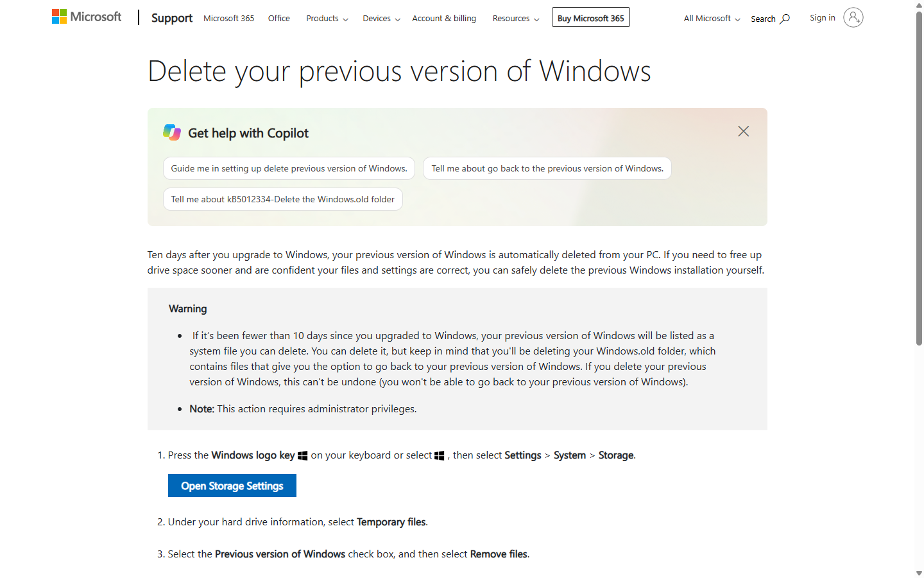This screenshot has width=924, height=578.
Task: Open the Office menu item
Action: pos(278,18)
